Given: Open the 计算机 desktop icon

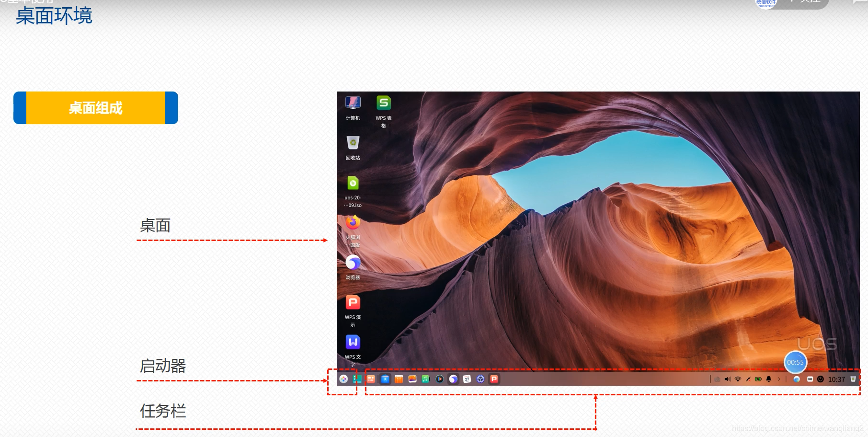Looking at the screenshot, I should tap(353, 103).
